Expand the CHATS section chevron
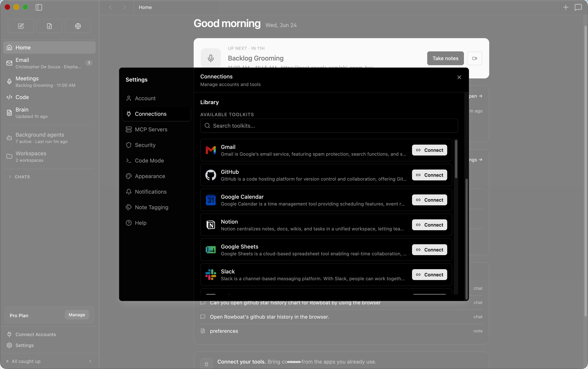The image size is (588, 369). (10, 177)
